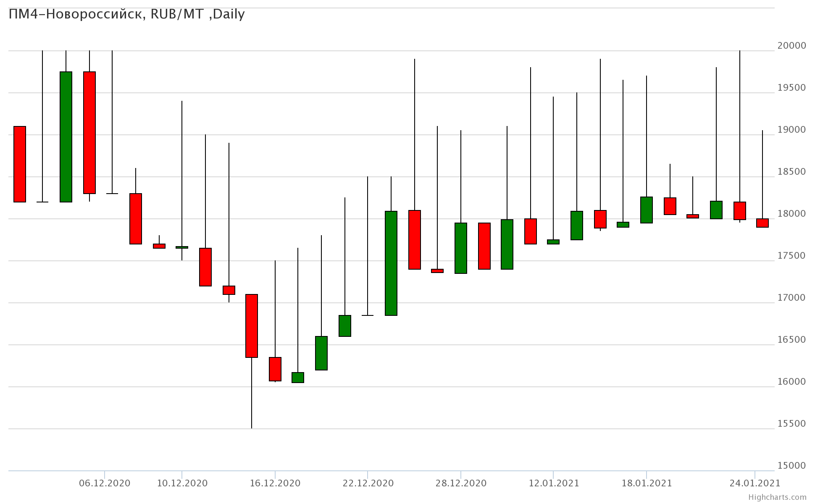The image size is (815, 504).
Task: Click the chart title ПМ4-Новороссийск
Action: 126,14
